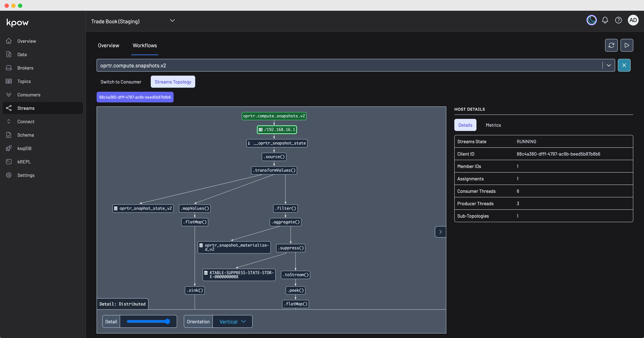Toggle to Switch to Consumer view
Screen dimensions: 644x338
tap(121, 82)
